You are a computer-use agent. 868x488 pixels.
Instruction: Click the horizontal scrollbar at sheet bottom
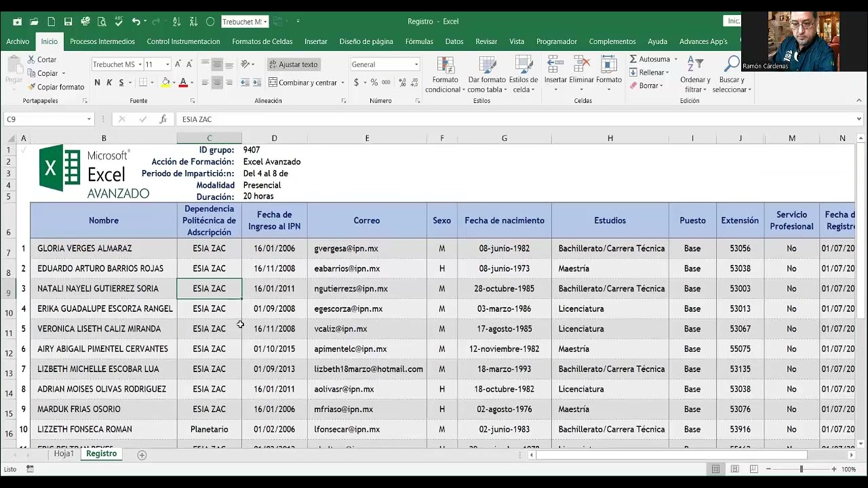click(x=671, y=455)
